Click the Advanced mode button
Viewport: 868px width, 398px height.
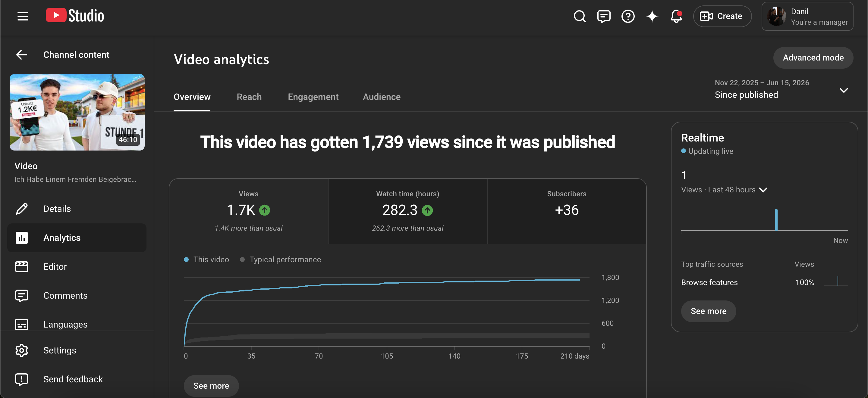pos(813,58)
